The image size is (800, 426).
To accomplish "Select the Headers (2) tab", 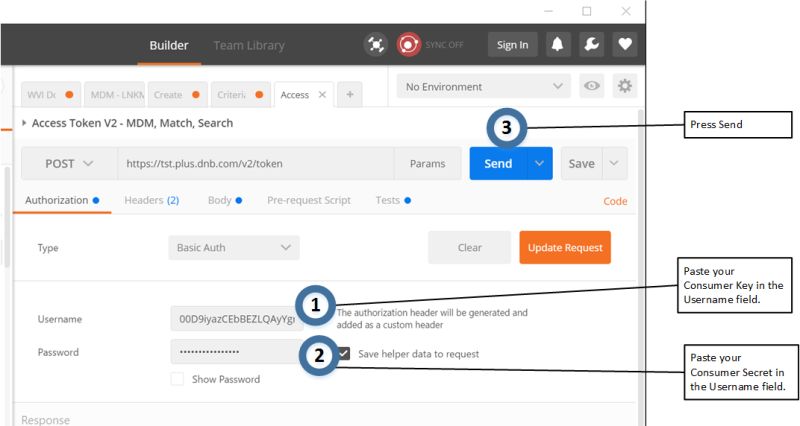I will pyautogui.click(x=152, y=201).
